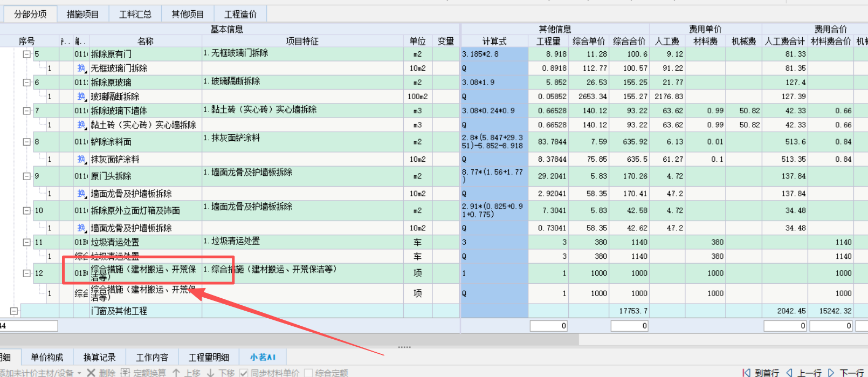Toggle the 同步材料单价 checkbox
This screenshot has height=377, width=868.
(x=244, y=373)
